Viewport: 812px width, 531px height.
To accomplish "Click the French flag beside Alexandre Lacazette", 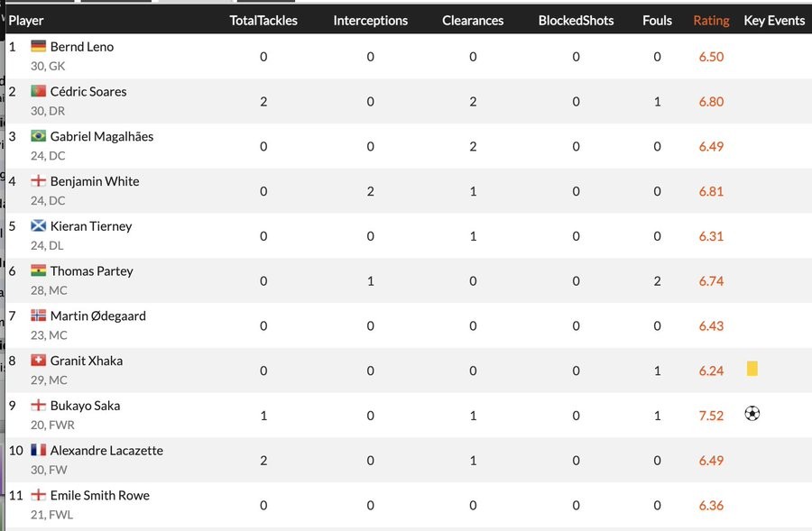I will coord(38,450).
